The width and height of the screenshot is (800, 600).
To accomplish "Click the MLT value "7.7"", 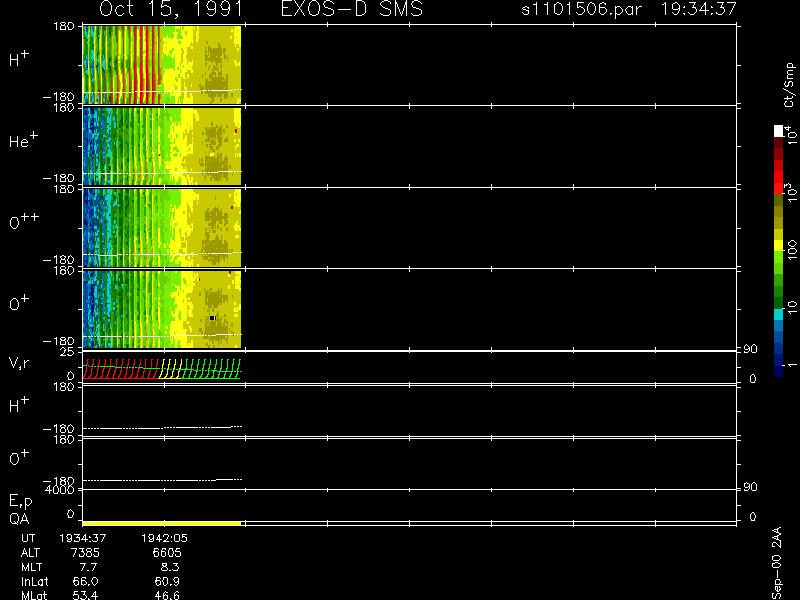I will click(x=88, y=567).
